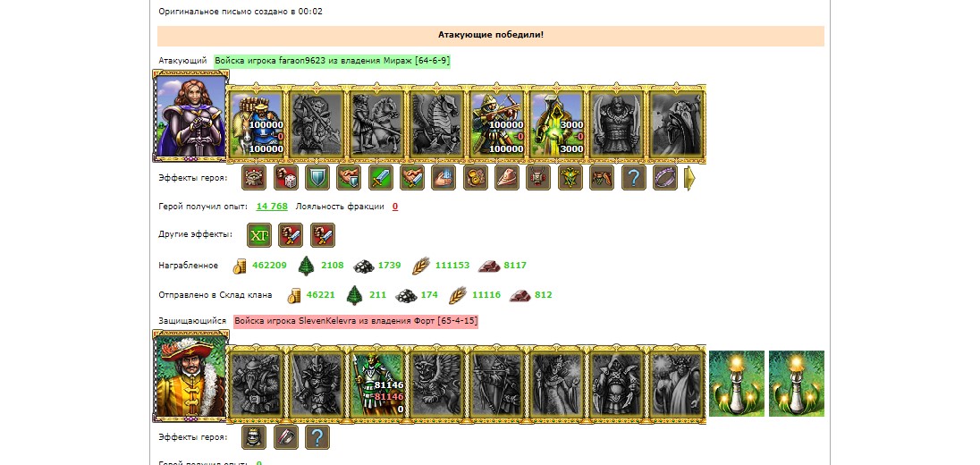Open the hero experience value 14 768
Screen dimensions: 980x465
272,207
